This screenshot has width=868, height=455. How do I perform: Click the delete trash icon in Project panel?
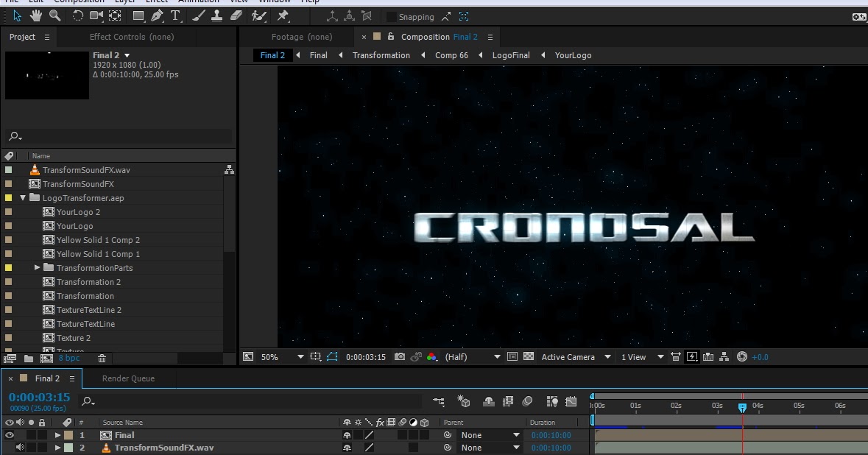pyautogui.click(x=102, y=358)
